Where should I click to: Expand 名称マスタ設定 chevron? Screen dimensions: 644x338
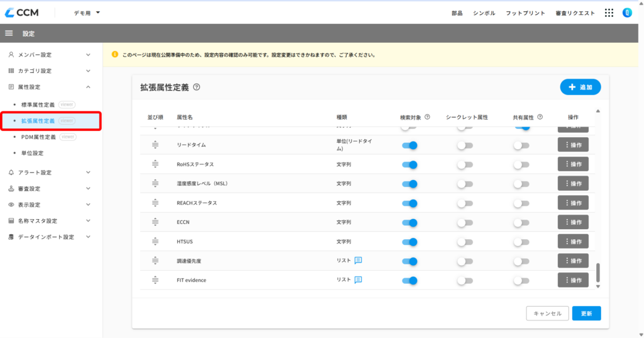click(88, 221)
